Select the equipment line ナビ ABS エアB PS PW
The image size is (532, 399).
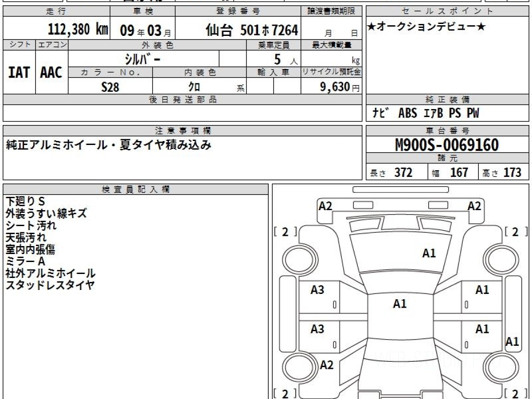click(x=426, y=113)
